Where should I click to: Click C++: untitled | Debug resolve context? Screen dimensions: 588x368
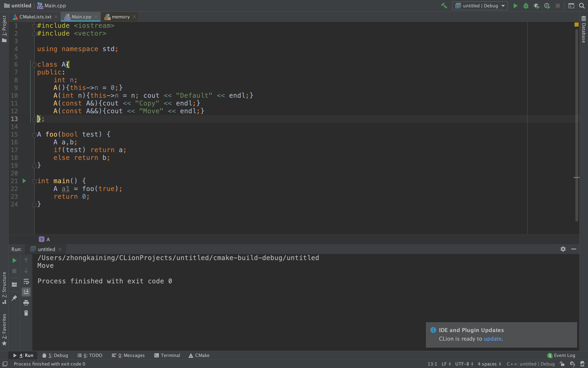point(530,364)
